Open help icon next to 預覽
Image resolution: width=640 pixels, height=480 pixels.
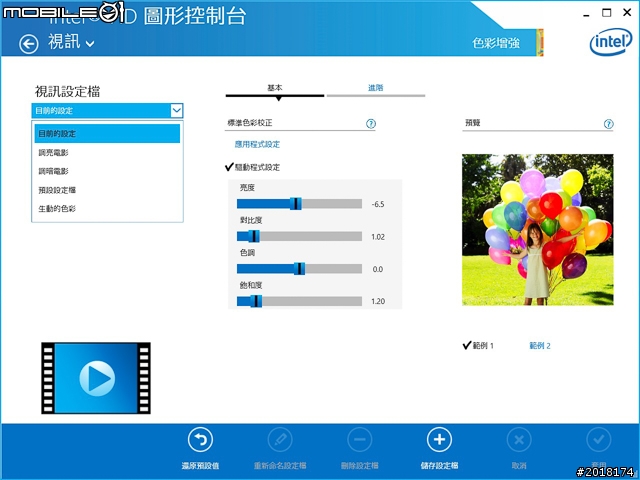pos(608,124)
